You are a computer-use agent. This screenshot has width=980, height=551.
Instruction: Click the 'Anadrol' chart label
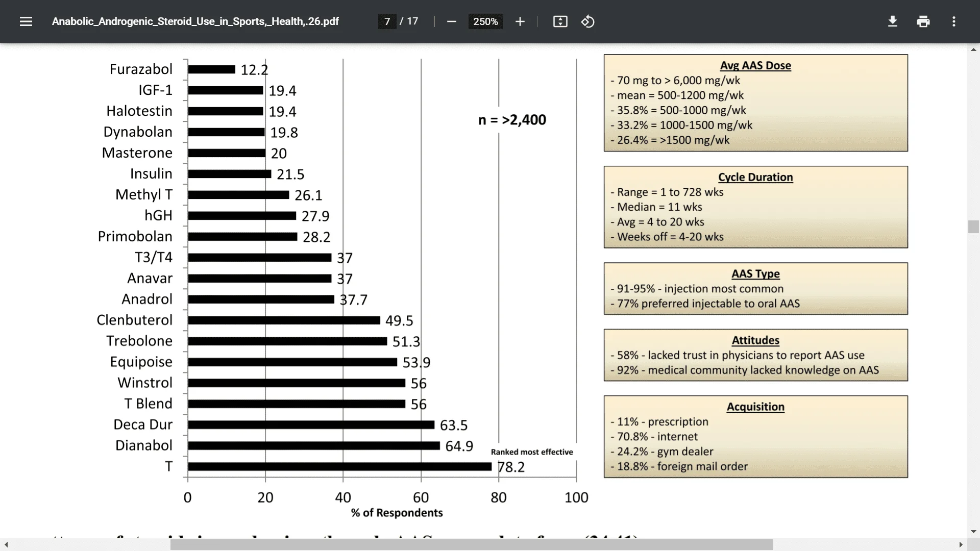click(147, 299)
